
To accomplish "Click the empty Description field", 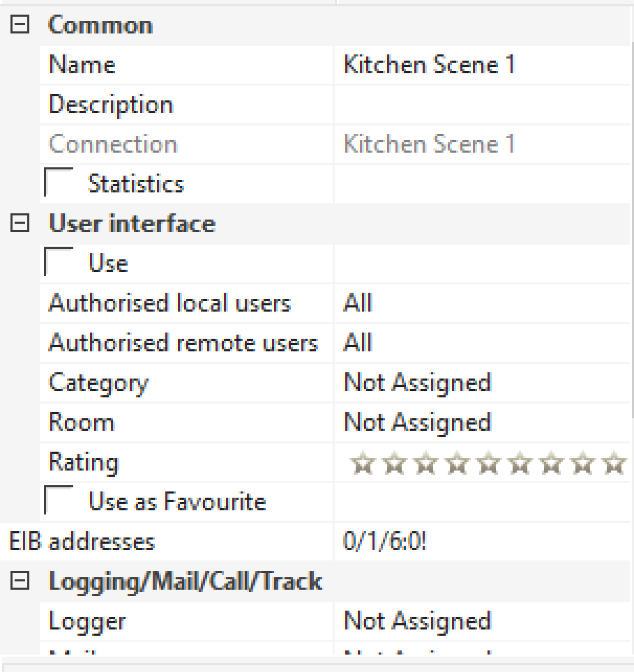I will tap(481, 105).
